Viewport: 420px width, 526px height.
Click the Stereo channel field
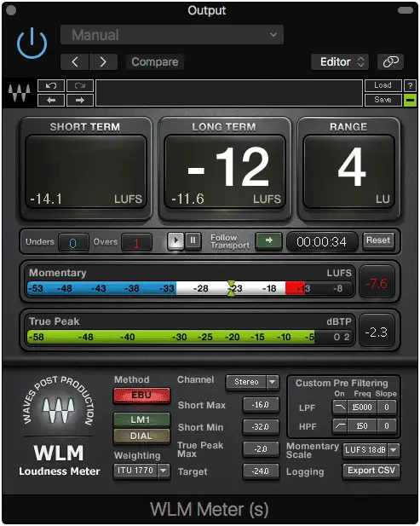pos(246,382)
